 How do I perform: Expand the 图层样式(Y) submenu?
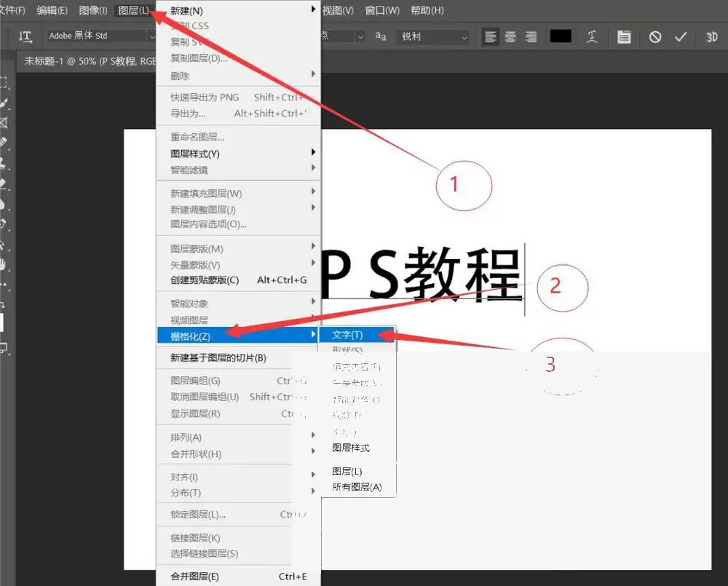point(239,154)
